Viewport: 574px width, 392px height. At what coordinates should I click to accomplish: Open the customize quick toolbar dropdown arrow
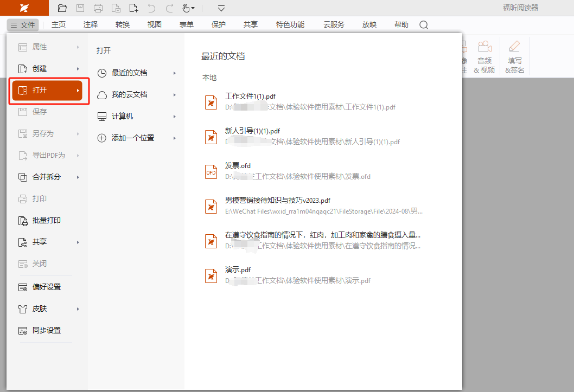[x=221, y=8]
